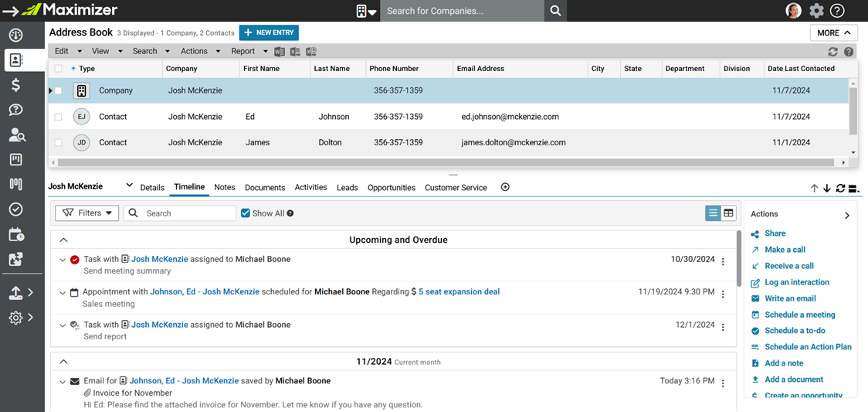The height and width of the screenshot is (412, 868).
Task: Open the Opportunities dollar sign sidebar icon
Action: click(x=16, y=85)
